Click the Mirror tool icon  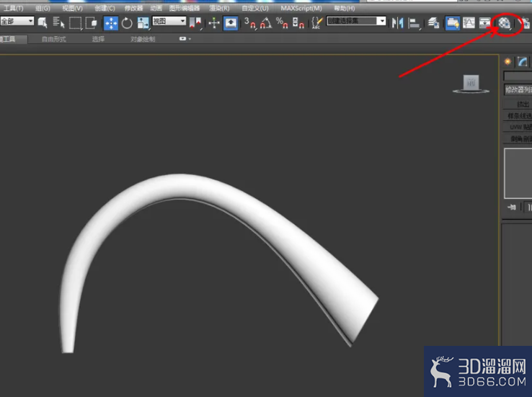pyautogui.click(x=397, y=23)
